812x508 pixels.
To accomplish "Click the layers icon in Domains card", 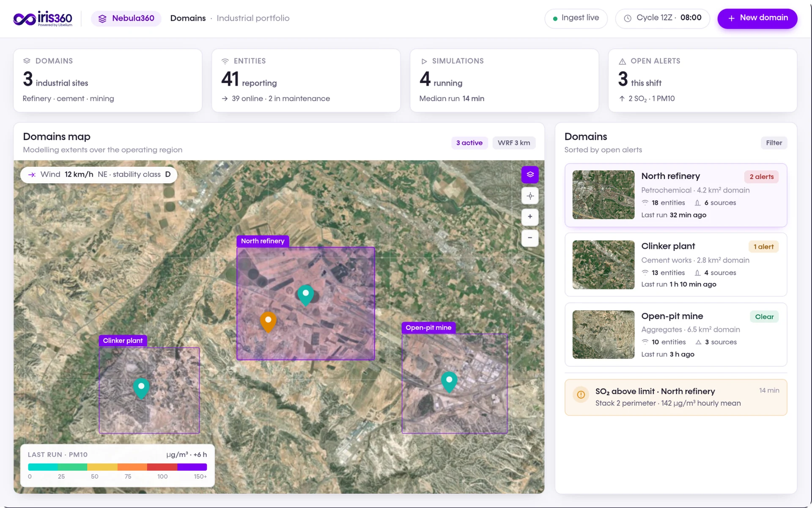I will [x=27, y=61].
